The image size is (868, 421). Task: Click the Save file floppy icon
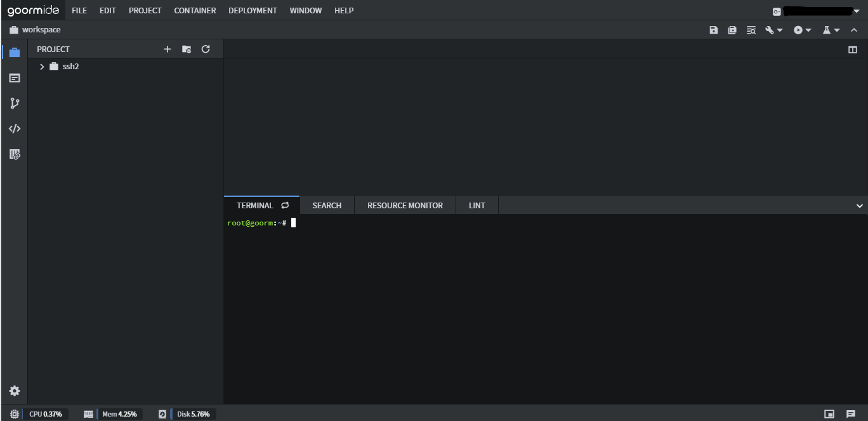(x=714, y=30)
